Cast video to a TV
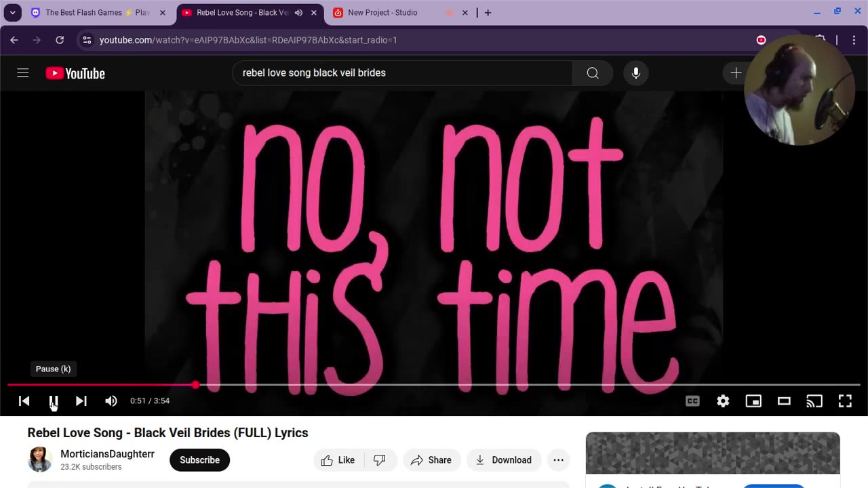 click(814, 401)
